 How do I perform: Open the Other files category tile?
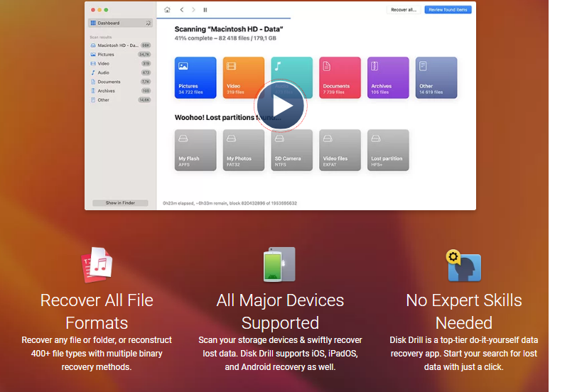436,77
